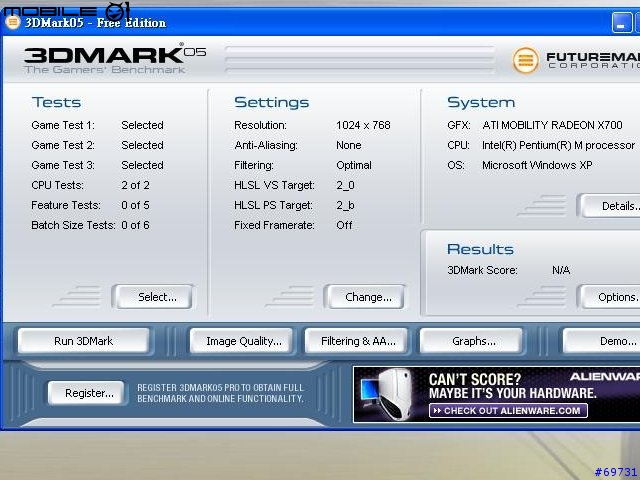This screenshot has height=480, width=640.
Task: Click the 'Settings' section heading
Action: pos(271,102)
